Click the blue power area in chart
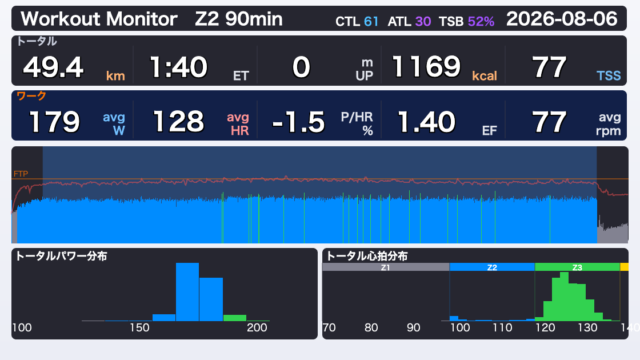Image resolution: width=640 pixels, height=360 pixels. pos(306,220)
